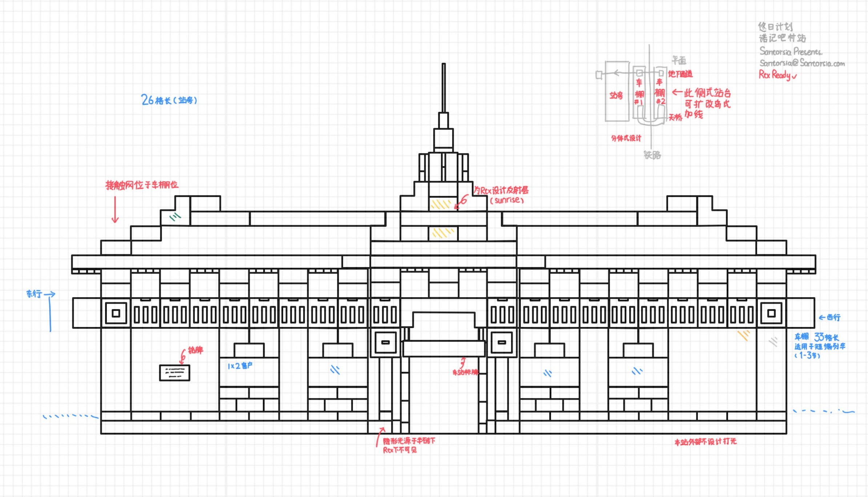This screenshot has width=868, height=497.
Task: Click the red 'Rtx Ready' checkmark text
Action: coord(777,75)
